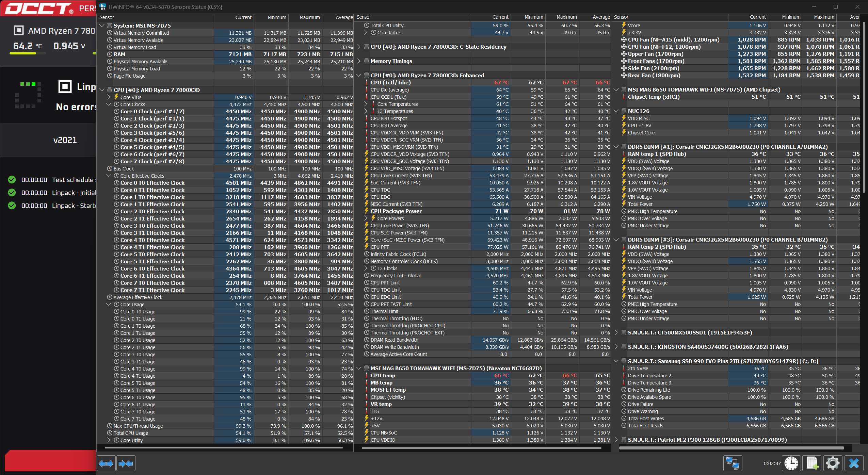Open the remote network monitoring icon
The image size is (868, 475).
click(732, 463)
